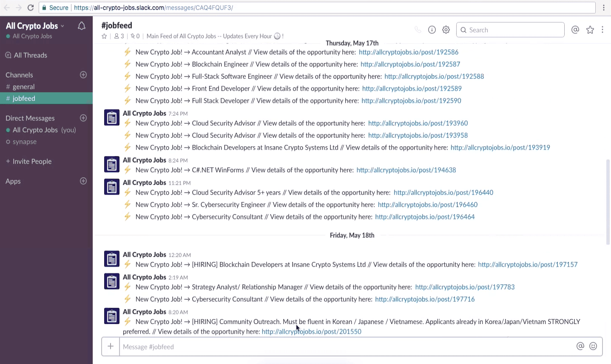Open the browser menu dots
611x364 pixels.
coord(604,8)
